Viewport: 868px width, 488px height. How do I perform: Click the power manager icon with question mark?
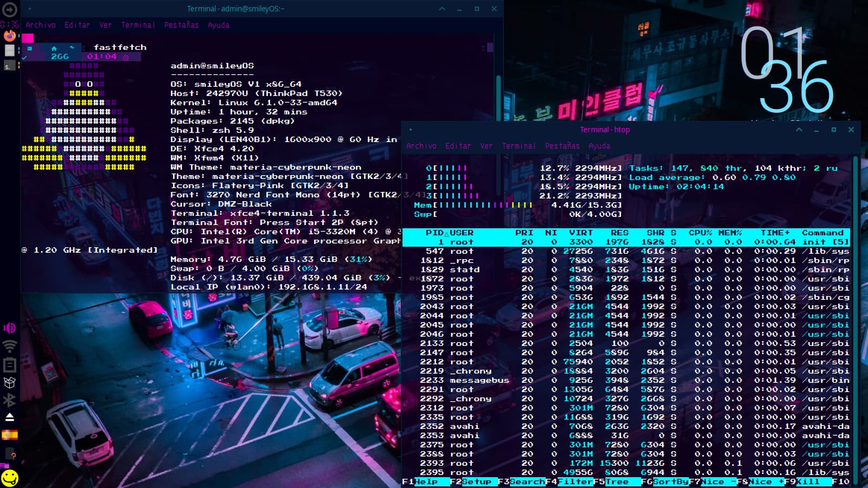pyautogui.click(x=10, y=453)
